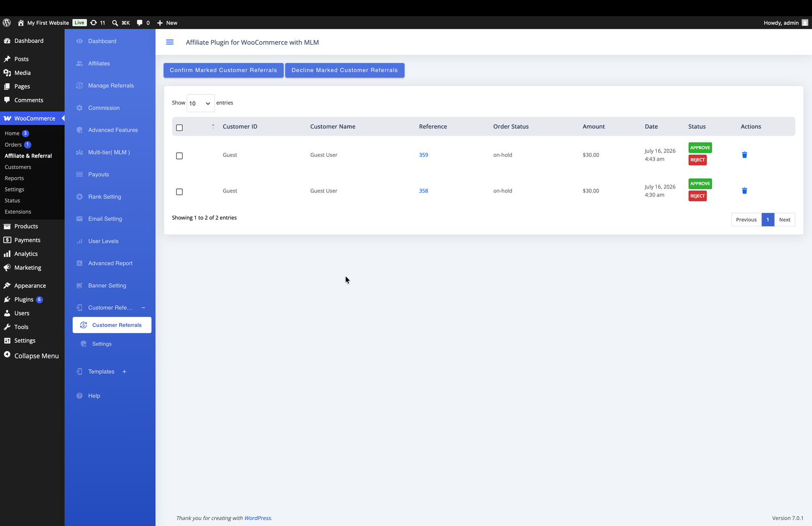Image resolution: width=812 pixels, height=526 pixels.
Task: Sort by Customer Name column header
Action: (x=333, y=126)
